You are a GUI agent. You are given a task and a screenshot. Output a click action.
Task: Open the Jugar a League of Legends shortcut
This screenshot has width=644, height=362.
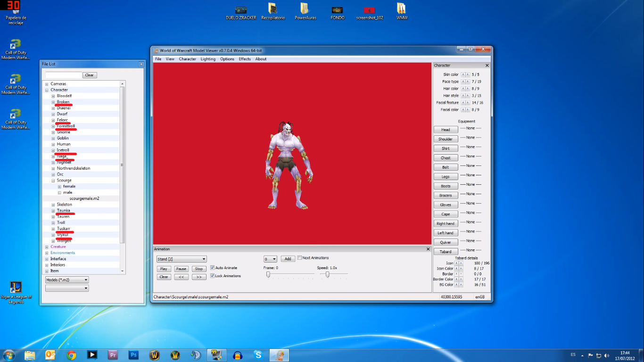(16, 293)
